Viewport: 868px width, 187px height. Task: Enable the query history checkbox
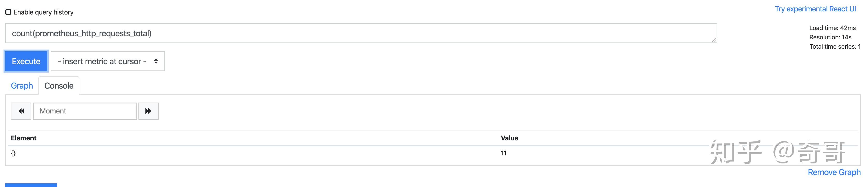(x=8, y=12)
